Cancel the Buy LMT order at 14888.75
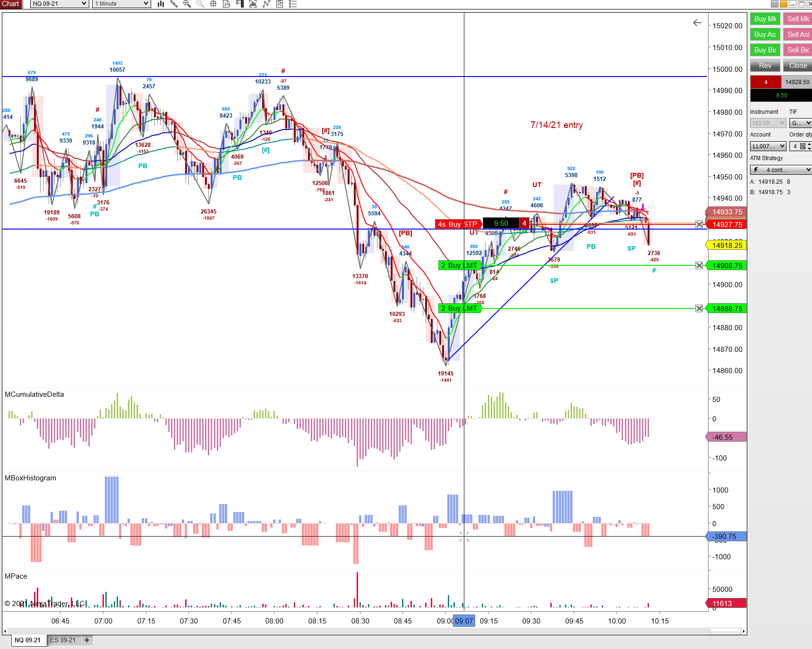The image size is (812, 649). (699, 308)
